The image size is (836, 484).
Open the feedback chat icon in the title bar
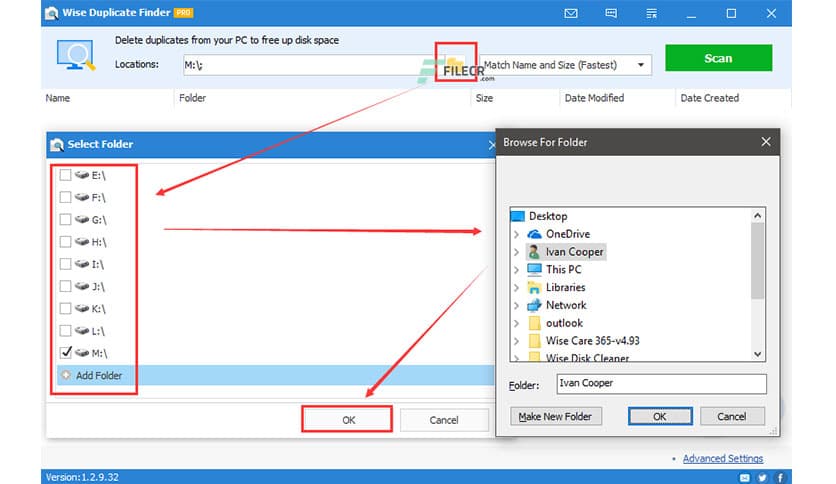point(611,13)
